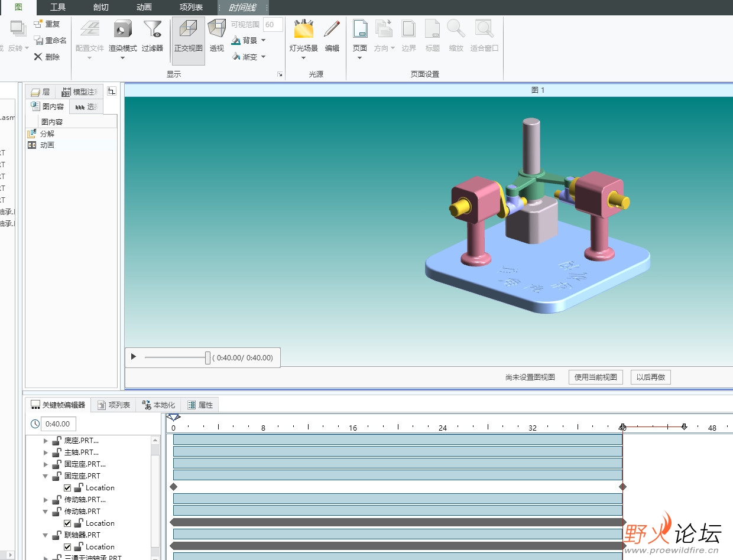Open the 渐变 dropdown arrow

(263, 57)
